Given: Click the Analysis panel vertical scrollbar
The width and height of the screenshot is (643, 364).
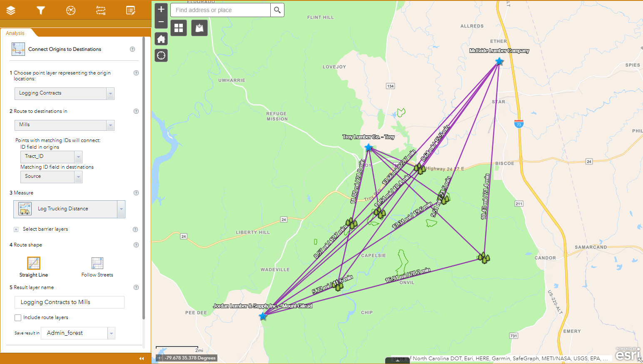Looking at the screenshot, I should coord(144,178).
